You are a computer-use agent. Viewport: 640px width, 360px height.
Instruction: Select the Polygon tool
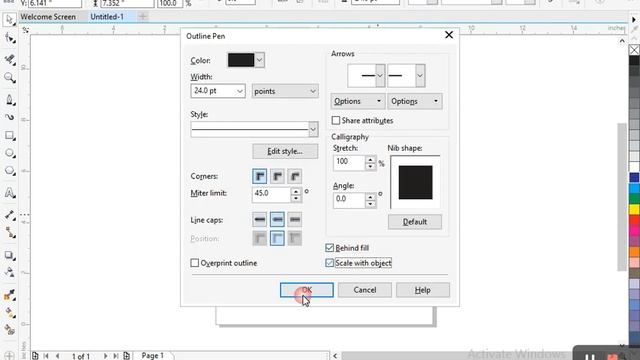pos(9,171)
